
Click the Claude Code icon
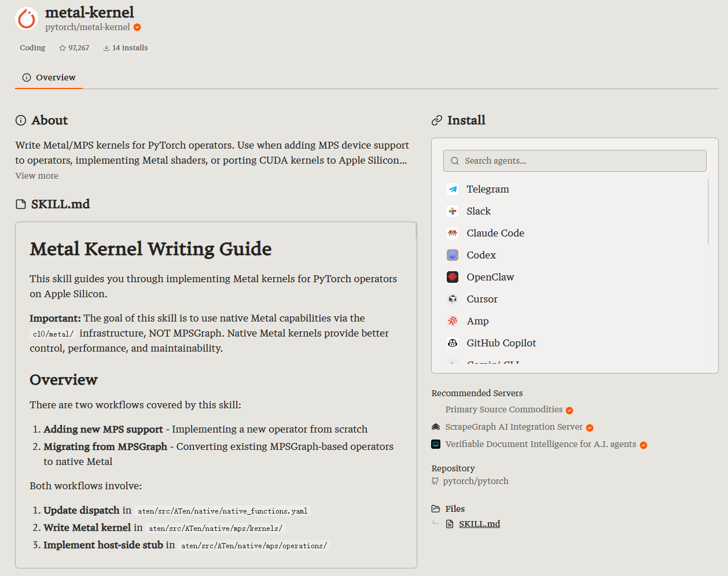(x=453, y=233)
